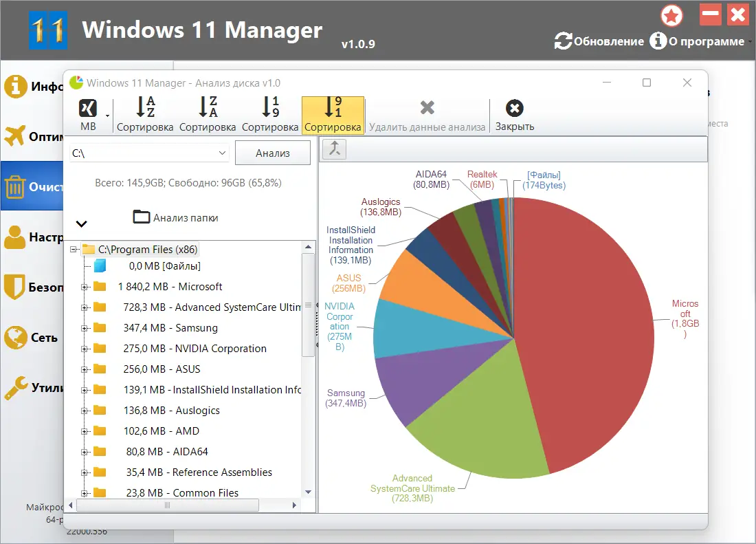Select 23,8 MB - Common Files row
756x544 pixels.
coord(182,493)
